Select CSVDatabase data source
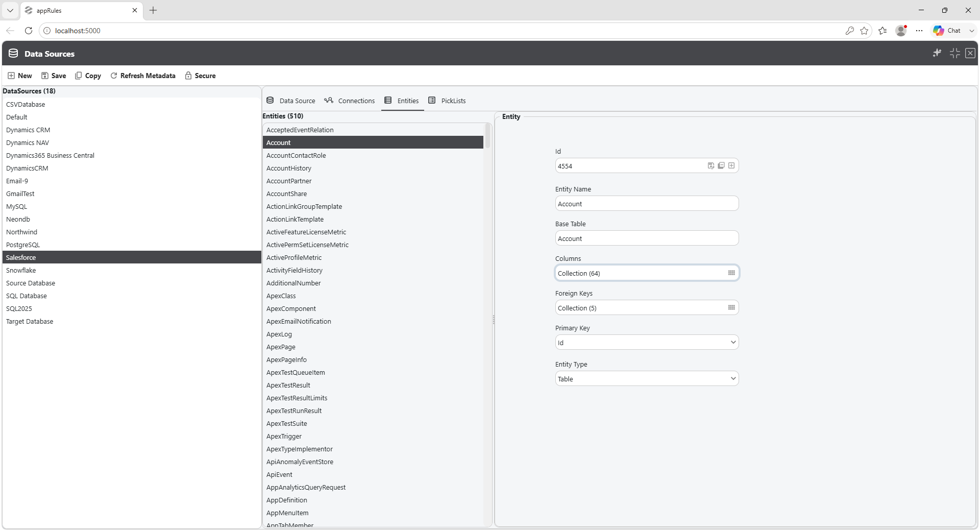The width and height of the screenshot is (980, 531). [132, 104]
